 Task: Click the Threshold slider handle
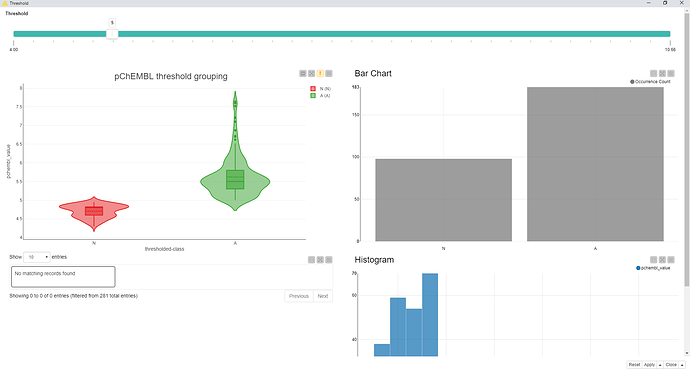click(112, 34)
